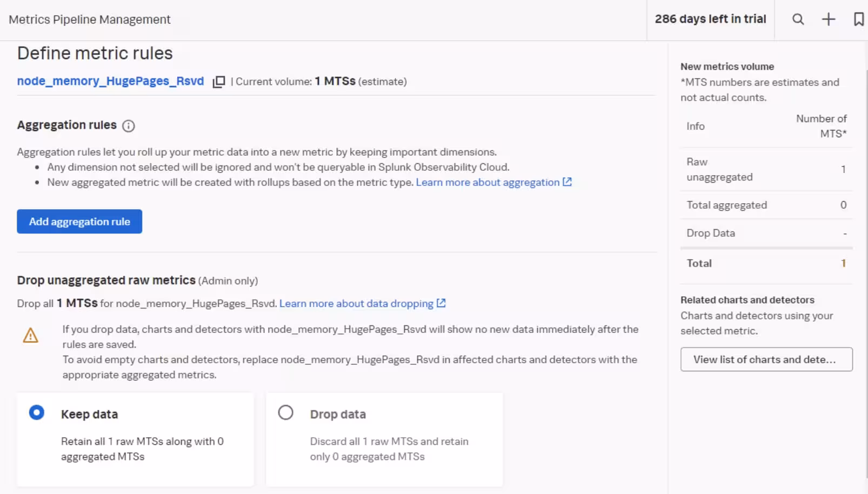Copy the node_memory_HugePages_Rsvd metric name

(x=219, y=82)
